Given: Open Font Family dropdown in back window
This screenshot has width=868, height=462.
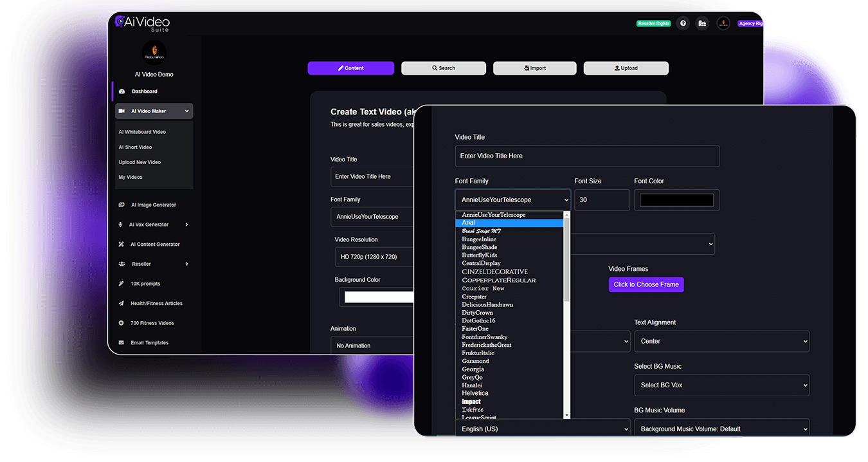Looking at the screenshot, I should pyautogui.click(x=372, y=217).
